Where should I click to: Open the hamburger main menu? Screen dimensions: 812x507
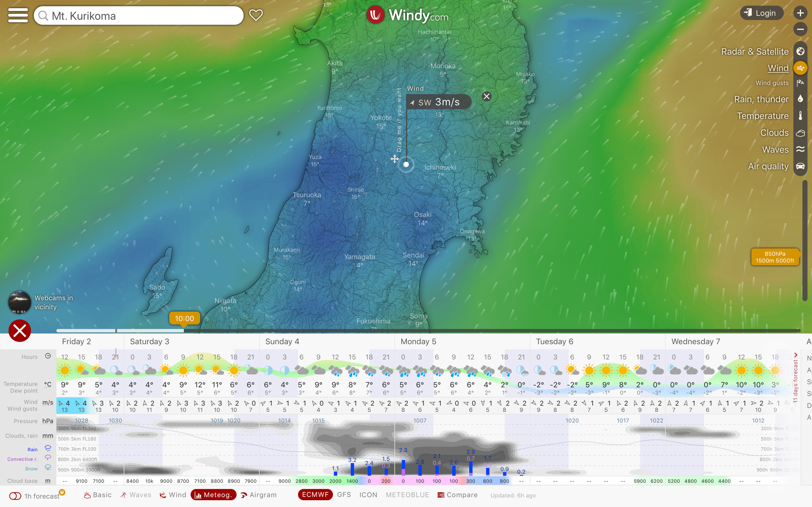tap(18, 15)
